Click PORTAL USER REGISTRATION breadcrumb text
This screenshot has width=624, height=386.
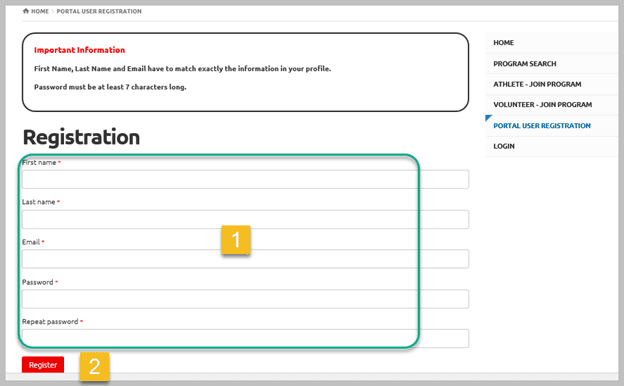click(99, 11)
